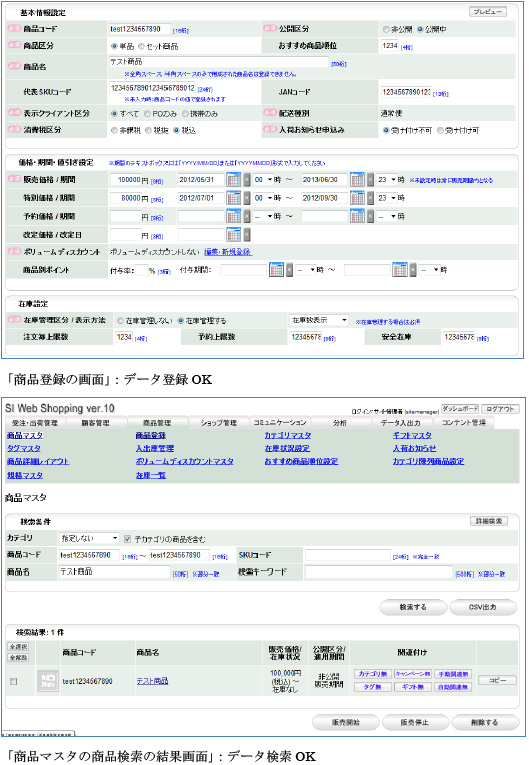Viewport: 529px width, 765px height.
Task: Go to the 分析 tab
Action: 340,423
